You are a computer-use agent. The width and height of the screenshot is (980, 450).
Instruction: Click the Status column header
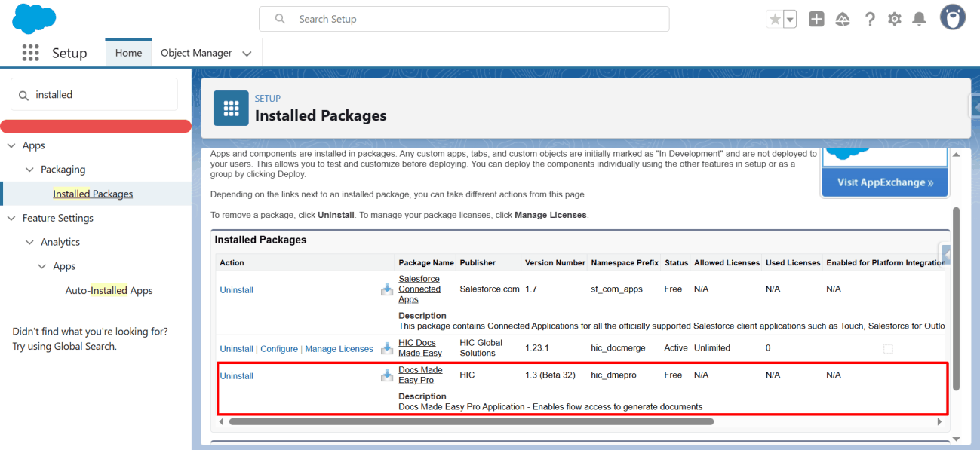click(x=677, y=263)
